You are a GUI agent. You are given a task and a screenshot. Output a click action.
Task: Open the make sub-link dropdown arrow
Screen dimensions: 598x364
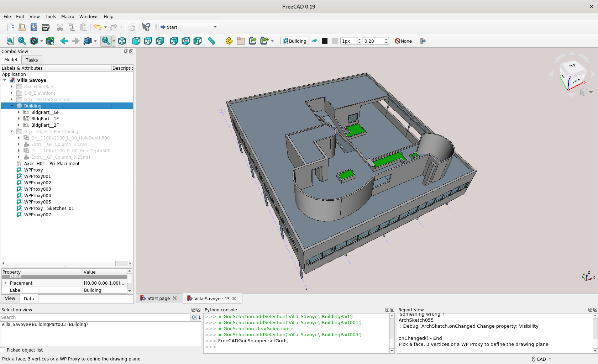click(272, 41)
